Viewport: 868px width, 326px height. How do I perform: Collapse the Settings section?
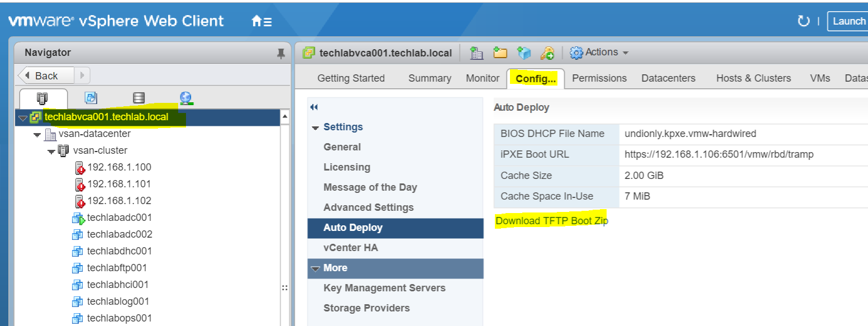click(x=316, y=127)
